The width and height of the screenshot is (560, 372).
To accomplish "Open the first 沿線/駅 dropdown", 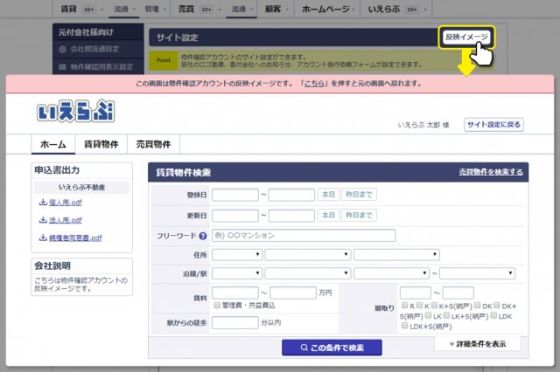I will [237, 273].
